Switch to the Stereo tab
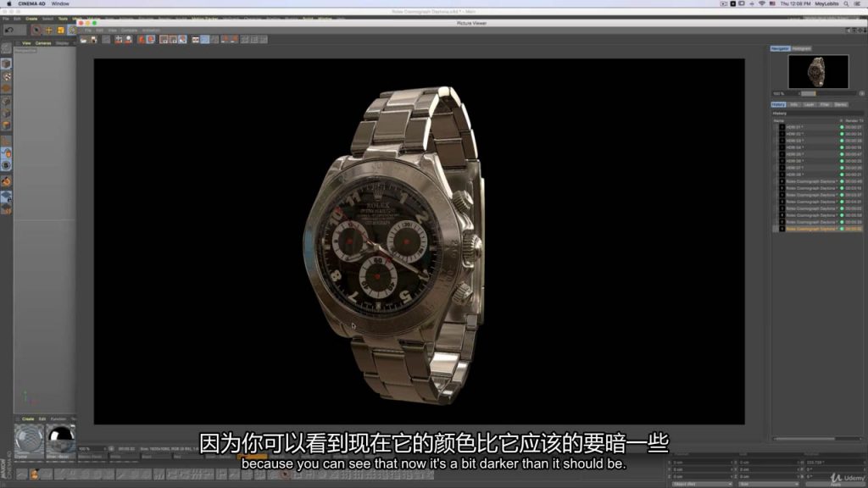This screenshot has width=868, height=488. click(840, 104)
